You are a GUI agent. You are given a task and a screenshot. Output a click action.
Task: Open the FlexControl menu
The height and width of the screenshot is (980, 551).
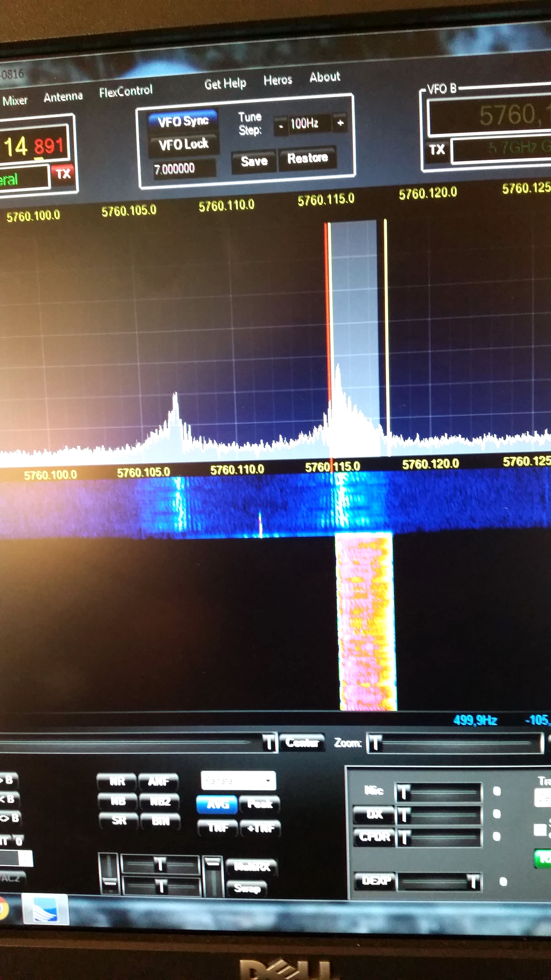[126, 91]
